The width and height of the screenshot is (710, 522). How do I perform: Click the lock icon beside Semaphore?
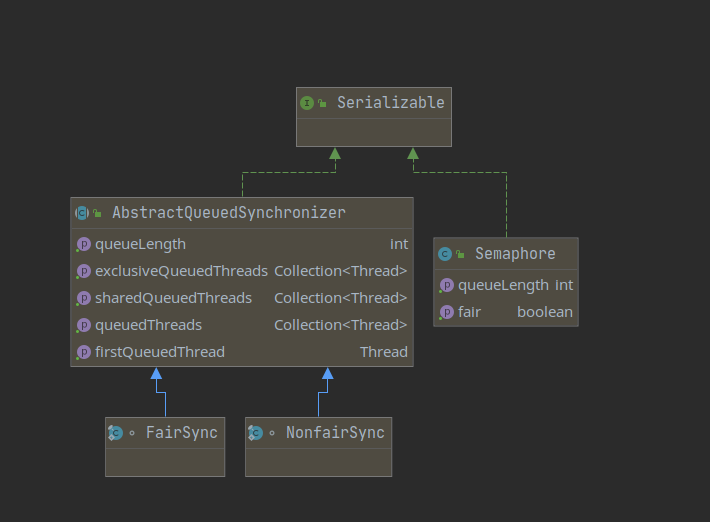click(460, 254)
